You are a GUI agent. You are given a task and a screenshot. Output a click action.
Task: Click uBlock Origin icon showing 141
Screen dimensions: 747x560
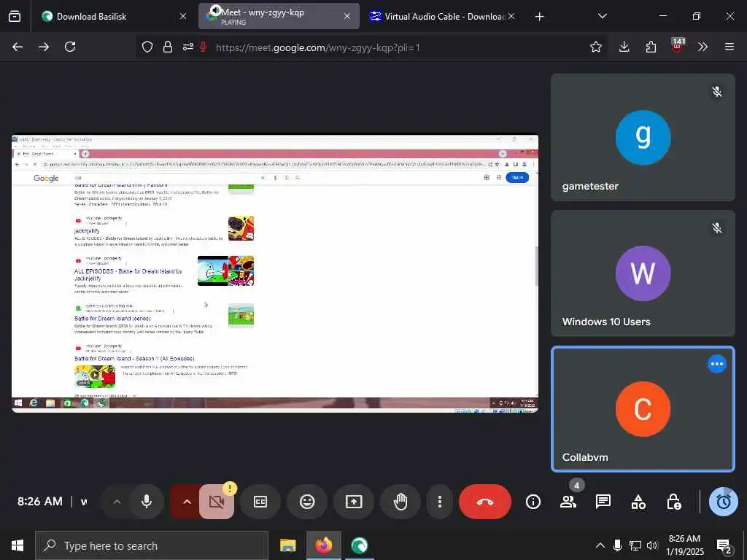[x=677, y=46]
